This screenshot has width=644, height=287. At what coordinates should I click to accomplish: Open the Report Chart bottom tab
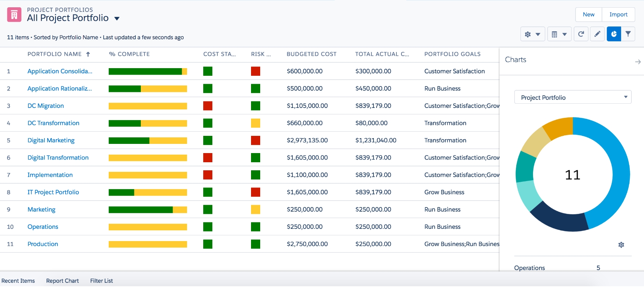point(62,280)
